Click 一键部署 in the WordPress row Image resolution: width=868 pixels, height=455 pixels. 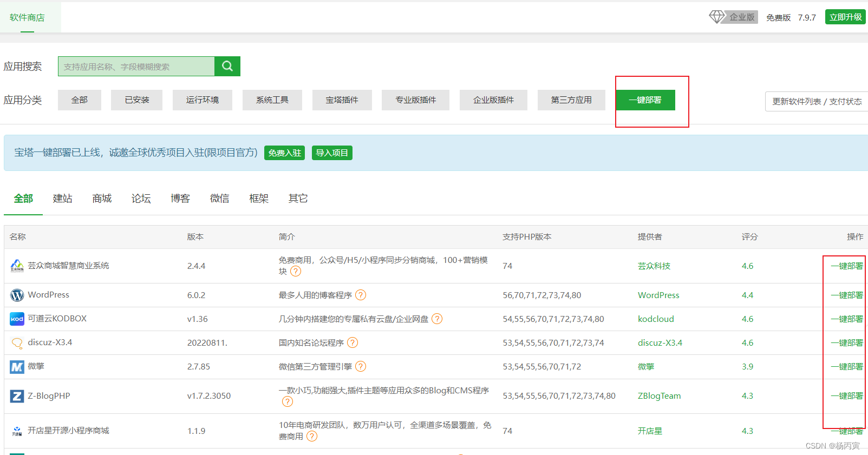click(x=847, y=295)
